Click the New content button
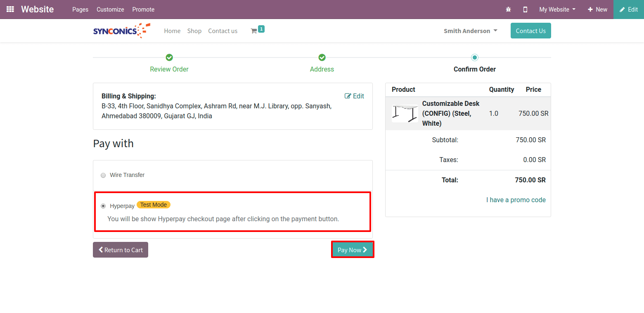Screen dimensions: 644x313 pyautogui.click(x=597, y=10)
